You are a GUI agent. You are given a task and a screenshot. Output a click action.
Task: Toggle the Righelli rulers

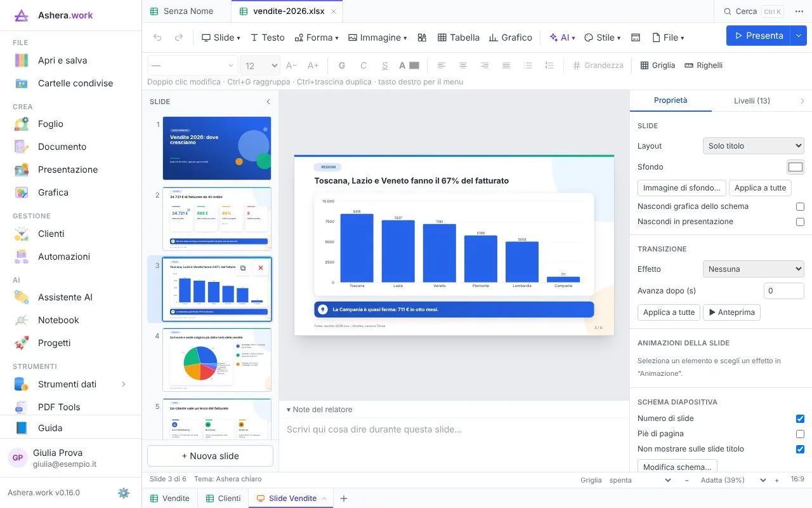click(x=704, y=65)
